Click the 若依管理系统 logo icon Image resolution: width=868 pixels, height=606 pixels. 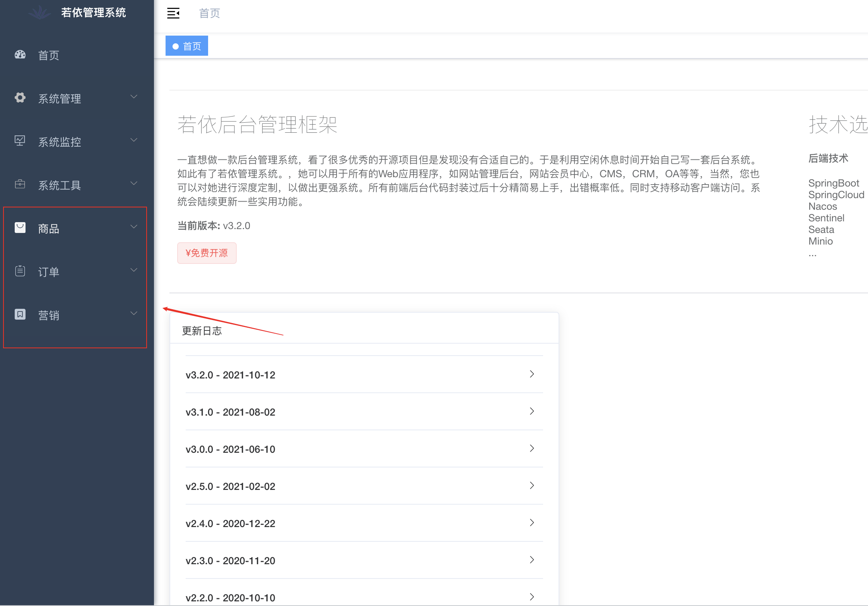coord(39,13)
